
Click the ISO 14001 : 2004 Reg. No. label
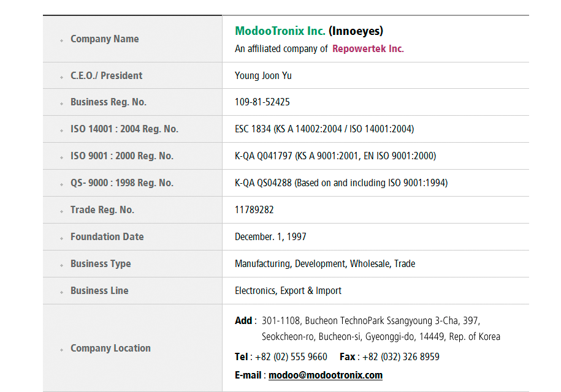[x=124, y=129]
